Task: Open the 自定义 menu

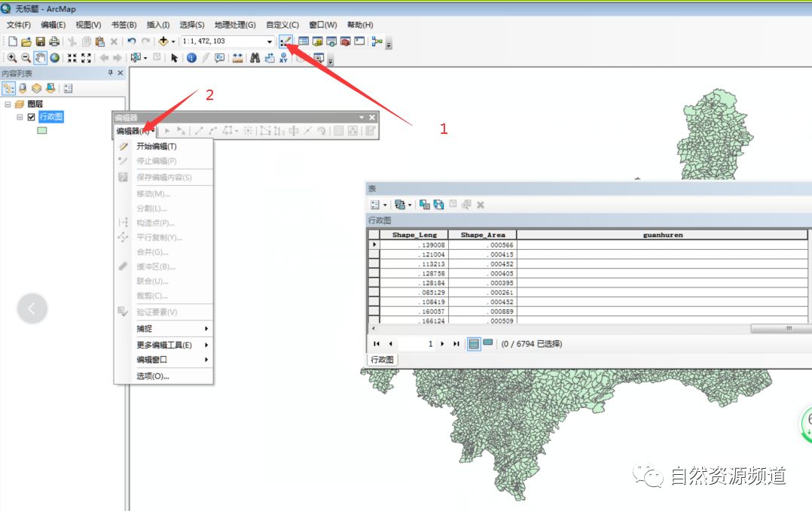Action: pos(282,25)
